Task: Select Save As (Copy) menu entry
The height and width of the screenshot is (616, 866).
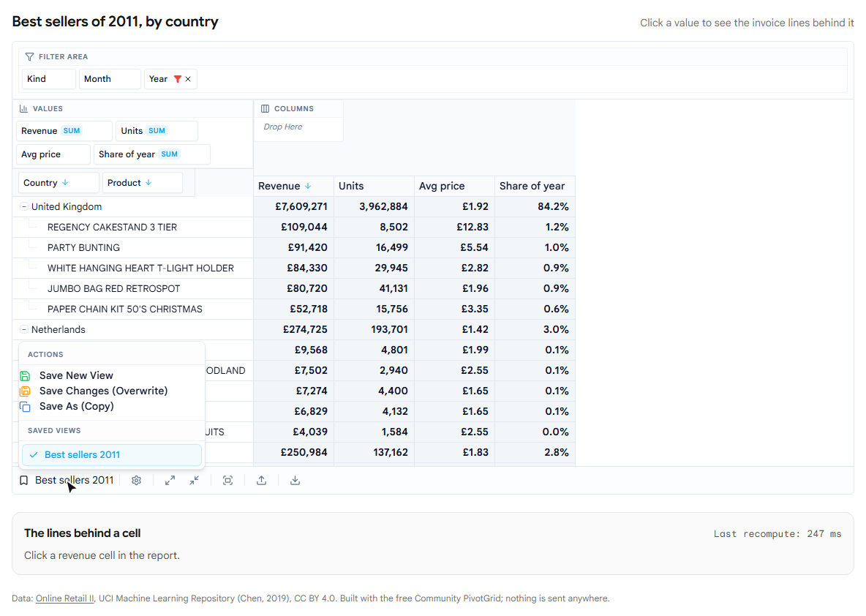Action: (x=76, y=406)
